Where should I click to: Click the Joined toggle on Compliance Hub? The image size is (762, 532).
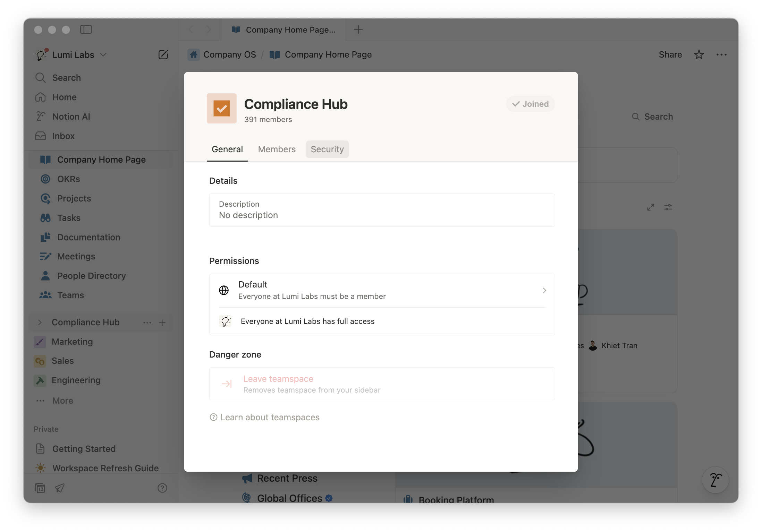[x=530, y=104]
